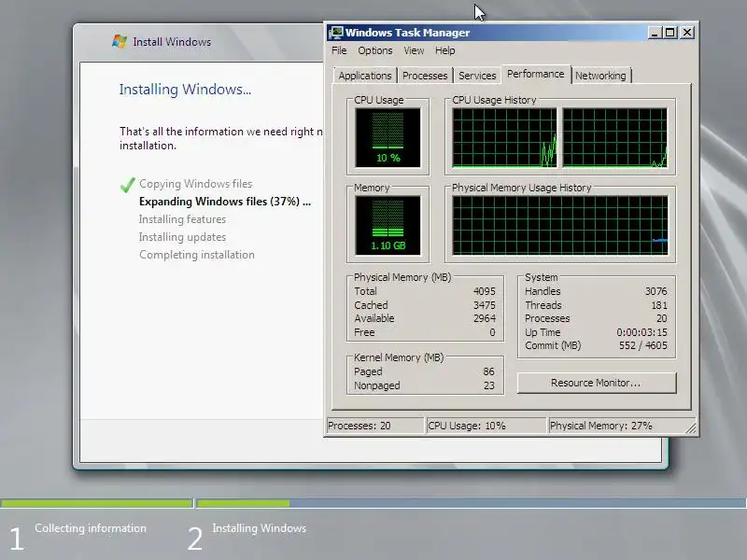Click the Commit value 552 / 4605
Screen dimensions: 747x560
643,345
